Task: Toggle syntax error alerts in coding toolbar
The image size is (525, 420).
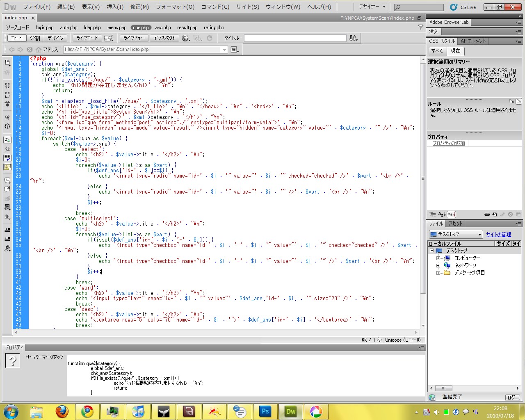Action: 7,167
